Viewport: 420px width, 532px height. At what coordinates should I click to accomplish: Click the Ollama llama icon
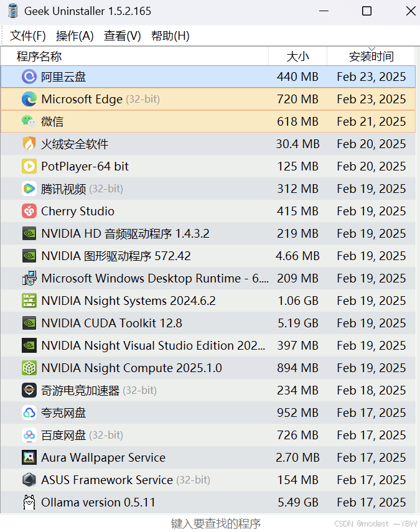tap(29, 502)
